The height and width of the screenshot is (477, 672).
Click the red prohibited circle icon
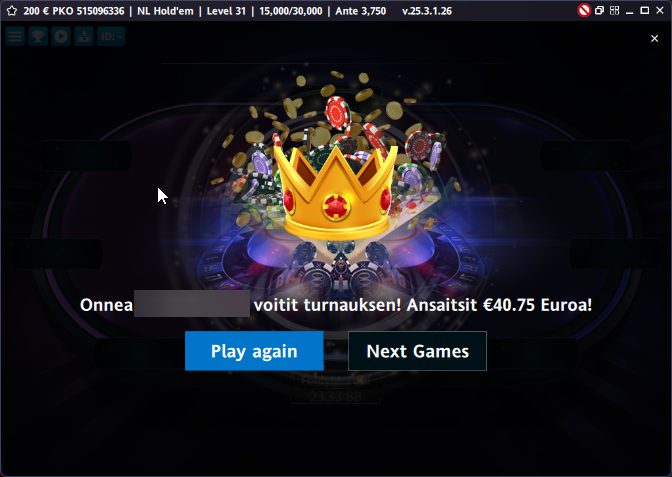[x=584, y=10]
